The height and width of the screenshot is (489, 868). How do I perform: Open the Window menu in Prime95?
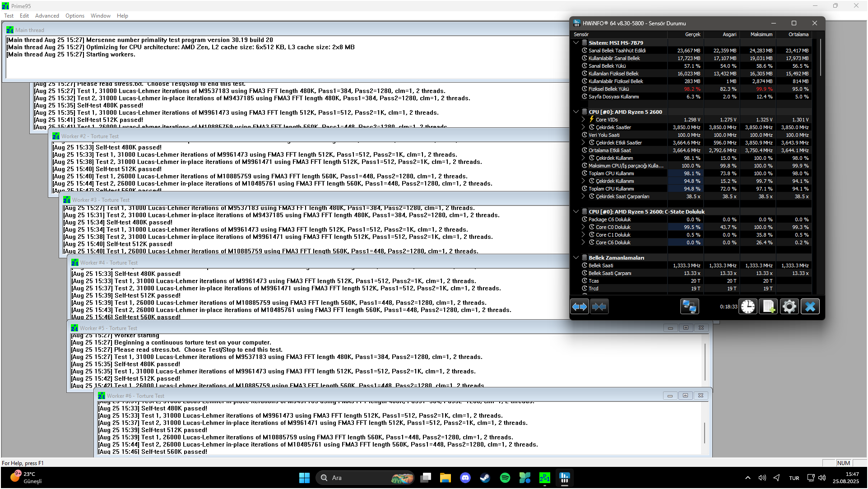click(100, 16)
